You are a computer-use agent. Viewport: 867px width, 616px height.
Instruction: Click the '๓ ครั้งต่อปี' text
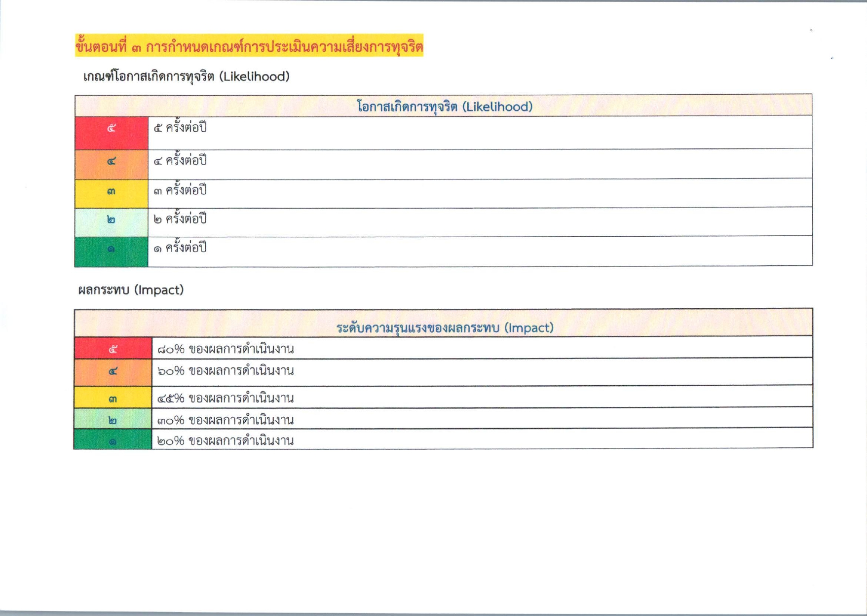point(180,190)
